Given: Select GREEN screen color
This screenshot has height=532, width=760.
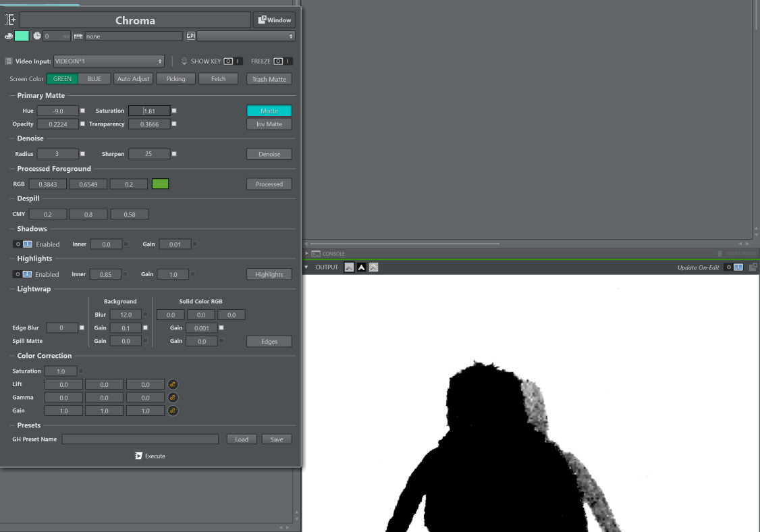Looking at the screenshot, I should (x=62, y=79).
